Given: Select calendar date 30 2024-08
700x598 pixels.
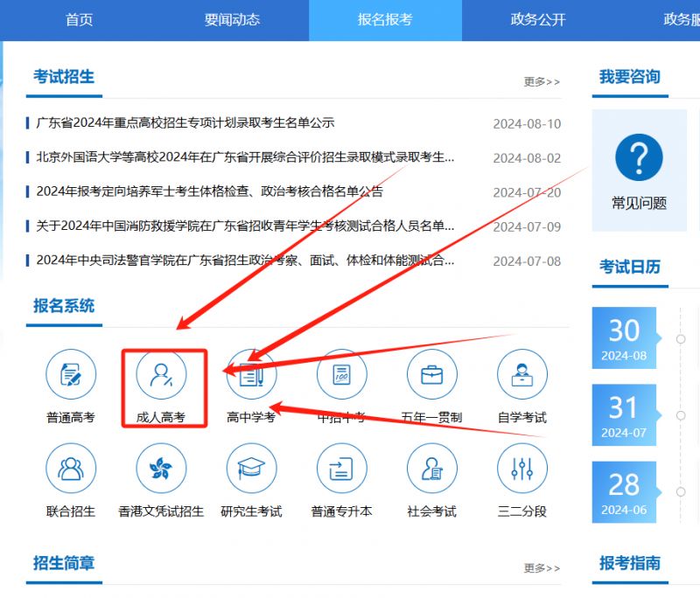Looking at the screenshot, I should click(624, 338).
